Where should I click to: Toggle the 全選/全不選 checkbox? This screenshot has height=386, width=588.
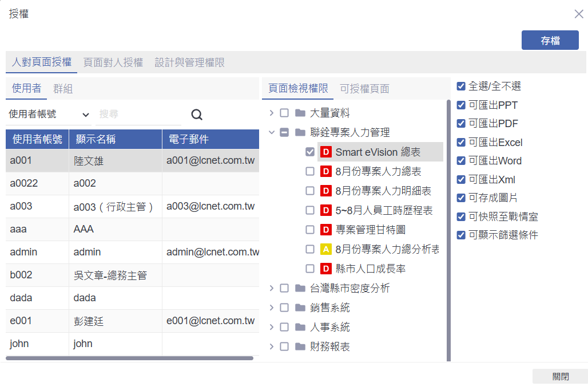461,86
